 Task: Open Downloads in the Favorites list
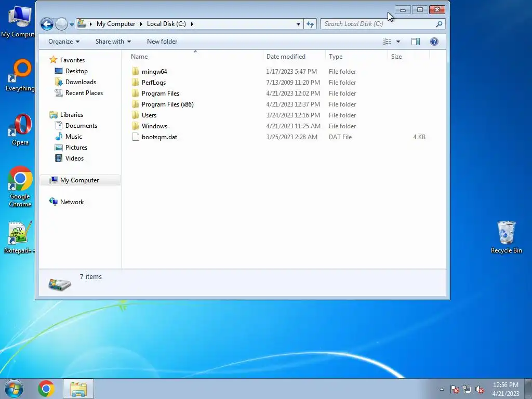pos(81,82)
